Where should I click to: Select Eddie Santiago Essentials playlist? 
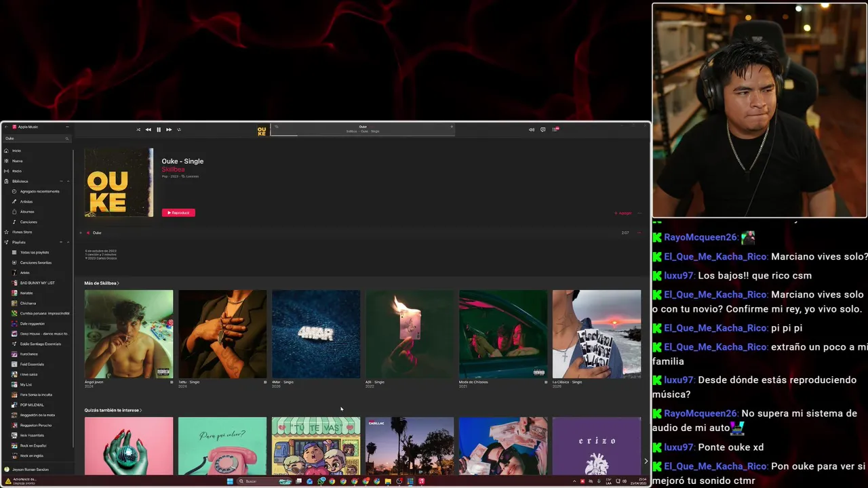[41, 344]
